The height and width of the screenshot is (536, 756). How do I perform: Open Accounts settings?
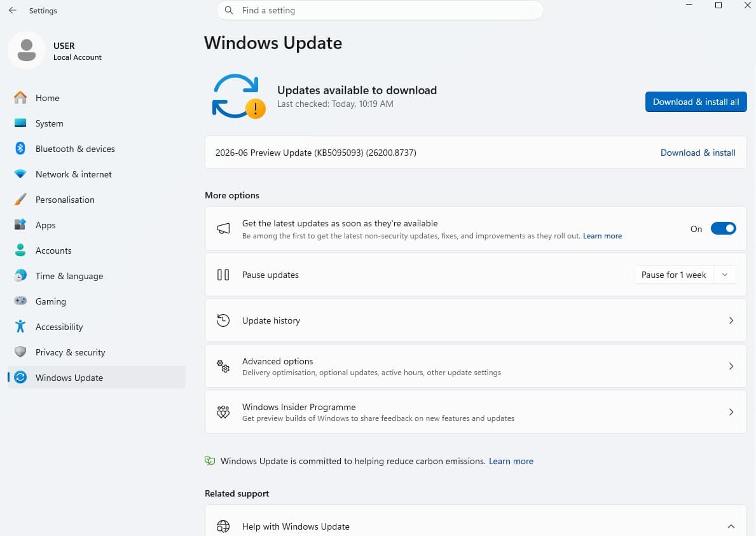pos(97,251)
